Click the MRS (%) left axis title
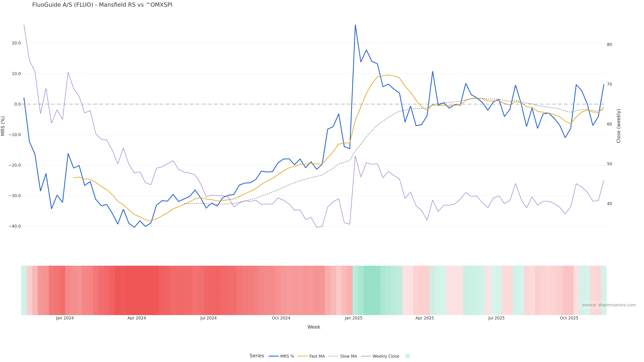 coord(3,126)
